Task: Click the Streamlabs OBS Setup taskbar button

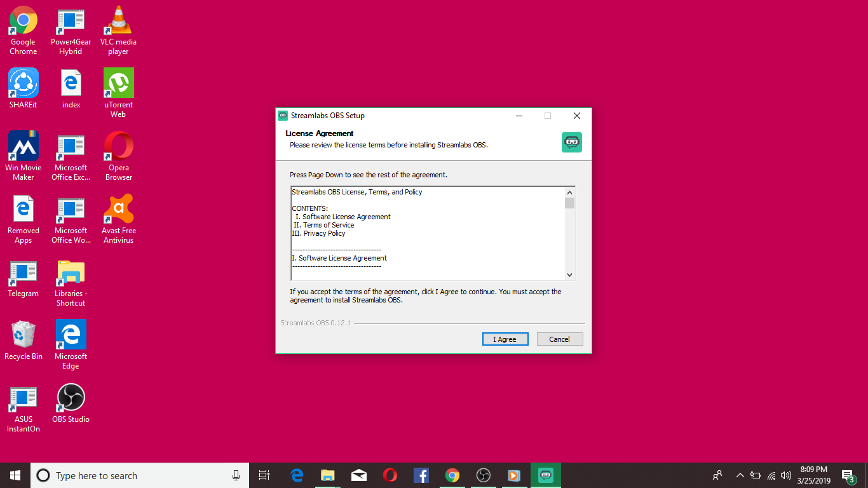Action: click(x=545, y=475)
